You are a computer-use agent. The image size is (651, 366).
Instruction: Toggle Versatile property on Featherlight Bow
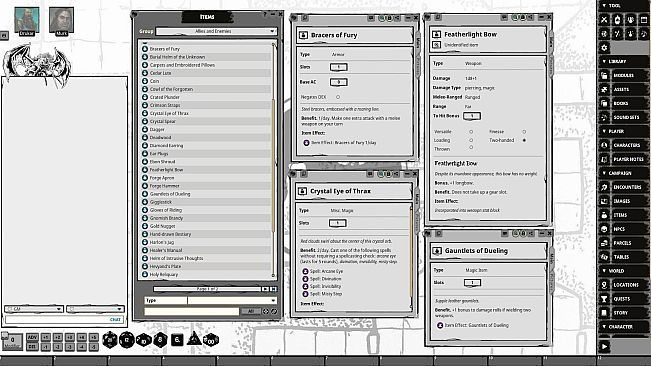(x=471, y=132)
